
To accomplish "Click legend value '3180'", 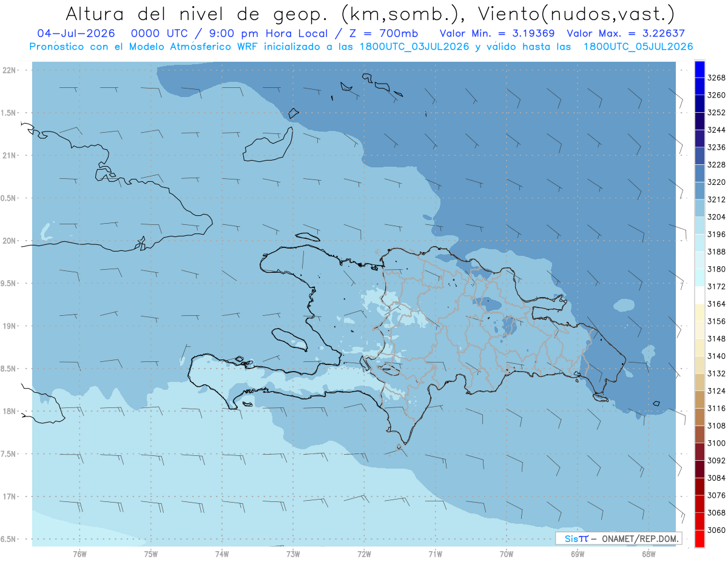I will pos(716,269).
